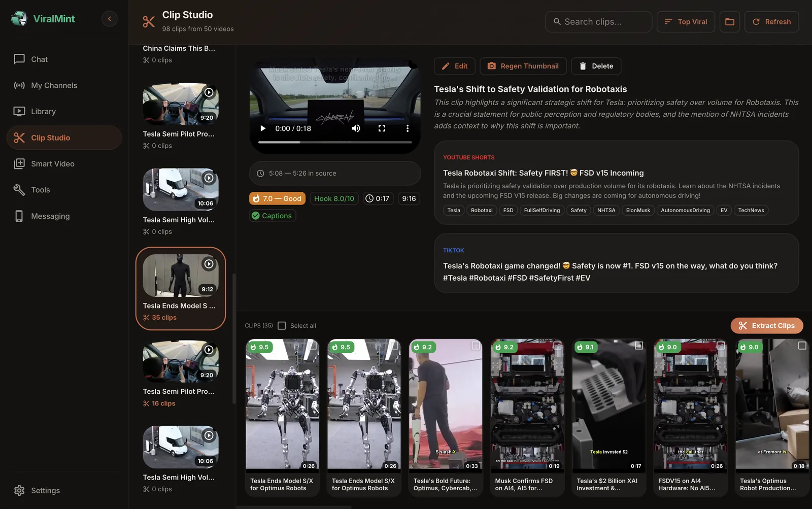Screen dimensions: 812x509
Task: Click the ViralMint logo
Action: [43, 19]
